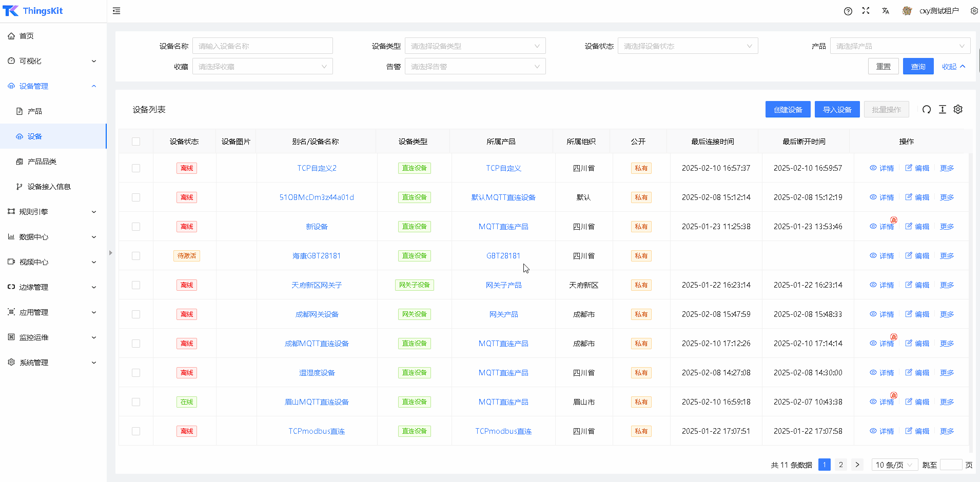Open 产品 in the sidebar menu
Screen dimensions: 980x482
coord(35,111)
